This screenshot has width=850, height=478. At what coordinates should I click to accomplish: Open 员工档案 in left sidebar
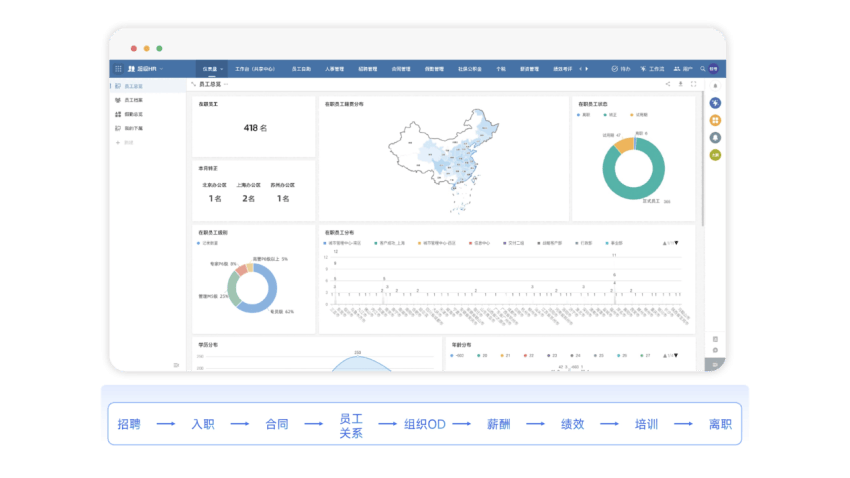click(x=132, y=101)
